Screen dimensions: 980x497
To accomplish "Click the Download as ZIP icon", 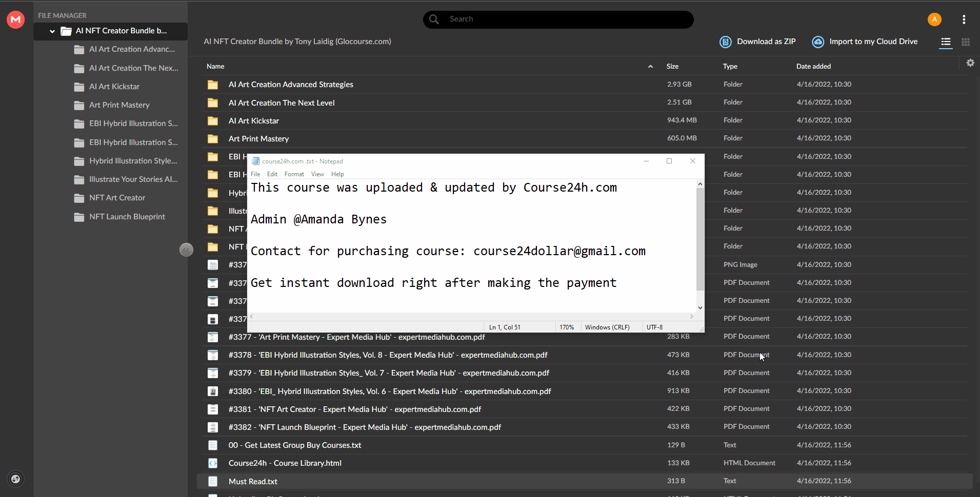I will click(x=725, y=42).
